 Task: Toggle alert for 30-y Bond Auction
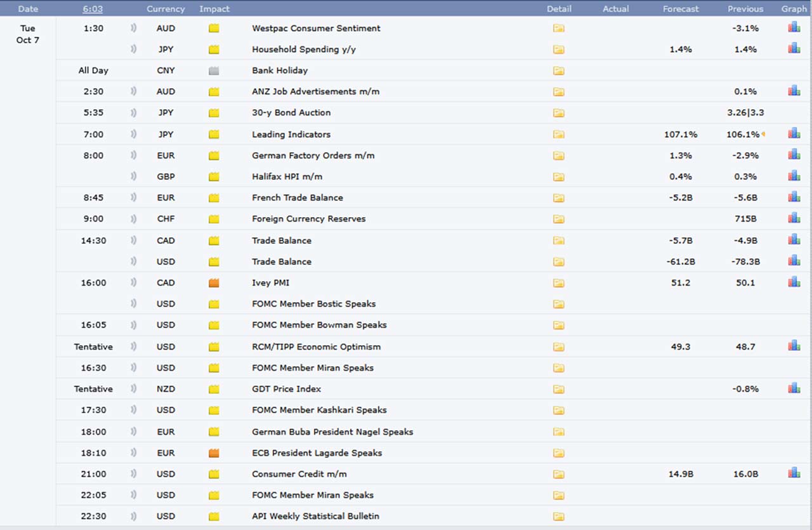(x=133, y=113)
